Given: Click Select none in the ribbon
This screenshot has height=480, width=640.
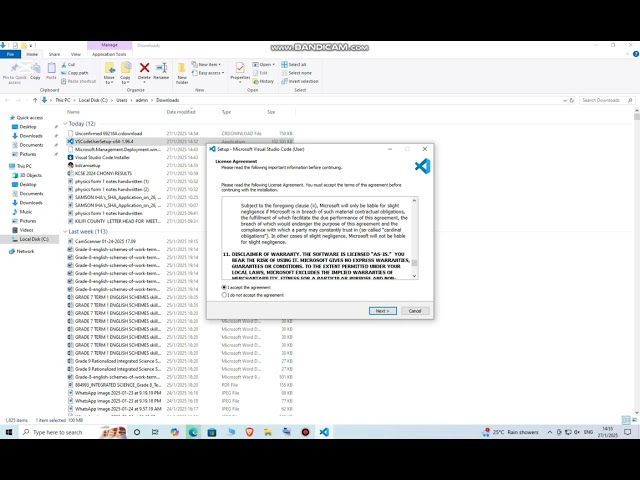Looking at the screenshot, I should 297,73.
